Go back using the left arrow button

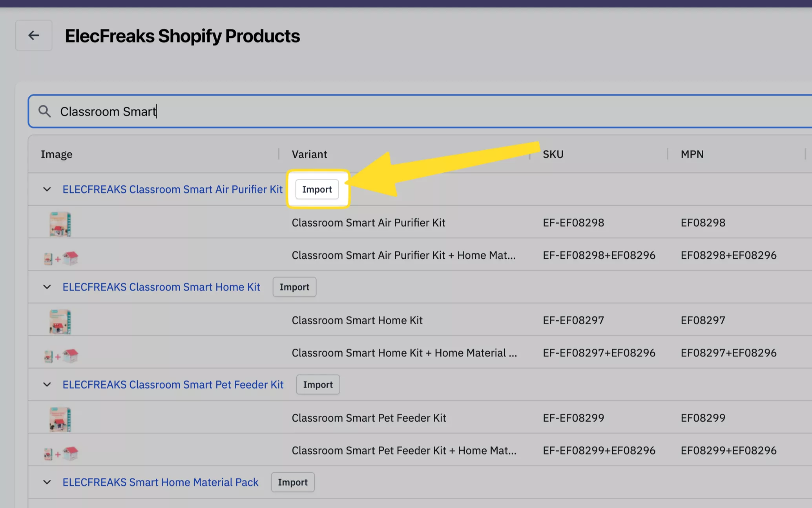pos(34,35)
